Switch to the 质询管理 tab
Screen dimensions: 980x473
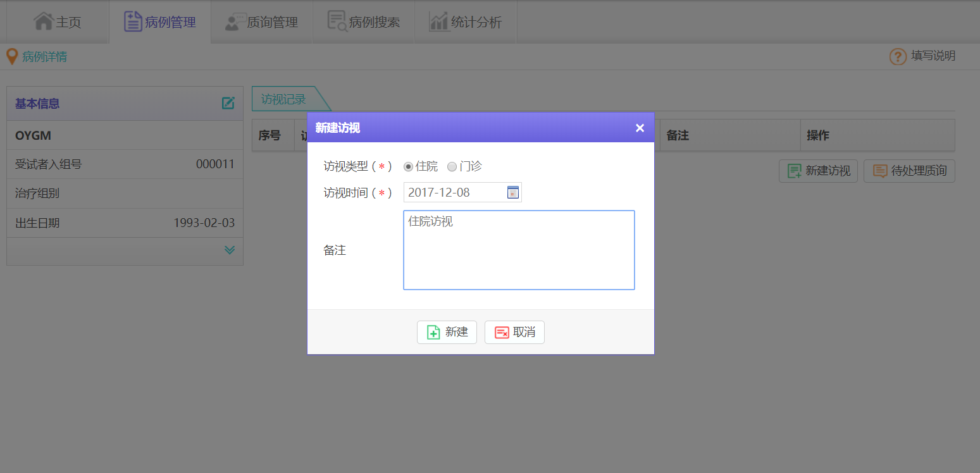coord(262,22)
